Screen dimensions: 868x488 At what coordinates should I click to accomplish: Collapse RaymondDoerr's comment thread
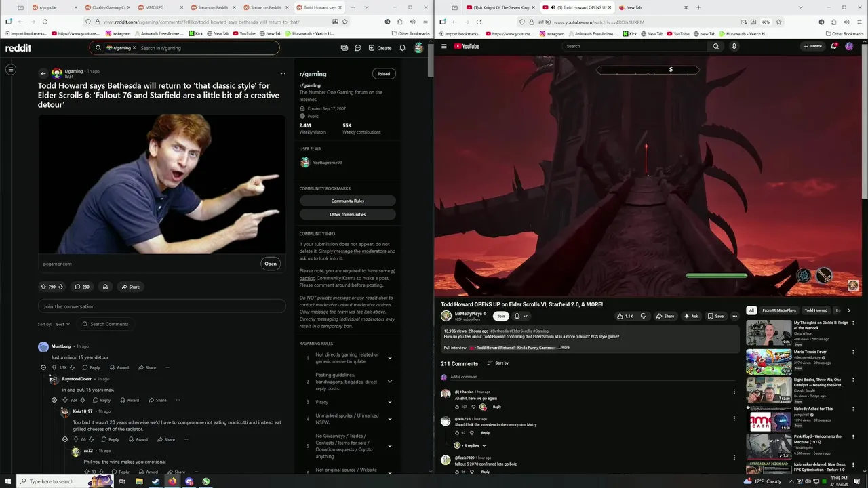tap(54, 400)
